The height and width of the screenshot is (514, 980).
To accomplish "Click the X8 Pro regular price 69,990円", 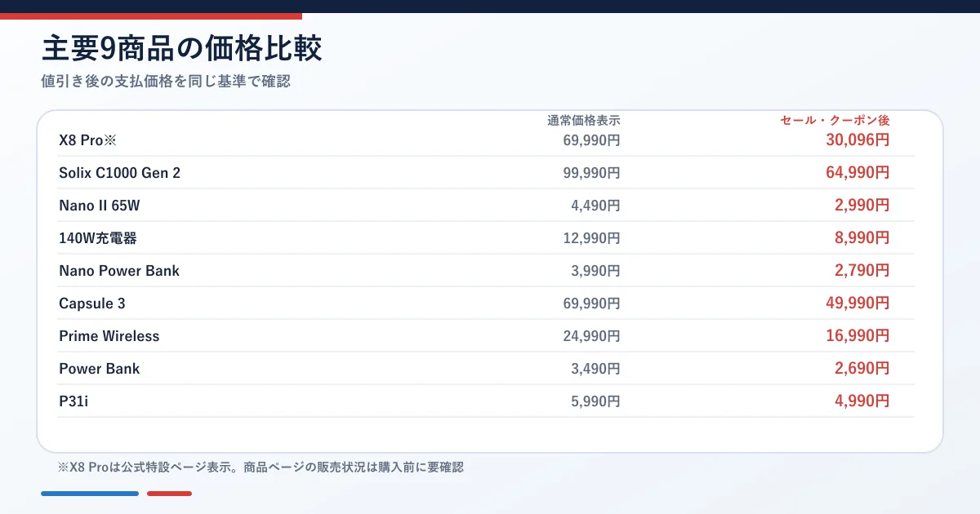I will pyautogui.click(x=591, y=140).
